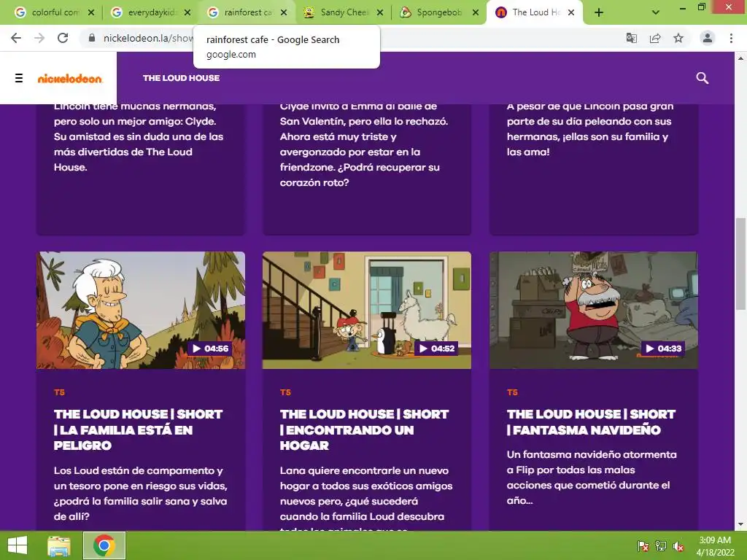Open the Chrome three-dot menu
This screenshot has height=560, width=747.
point(731,38)
